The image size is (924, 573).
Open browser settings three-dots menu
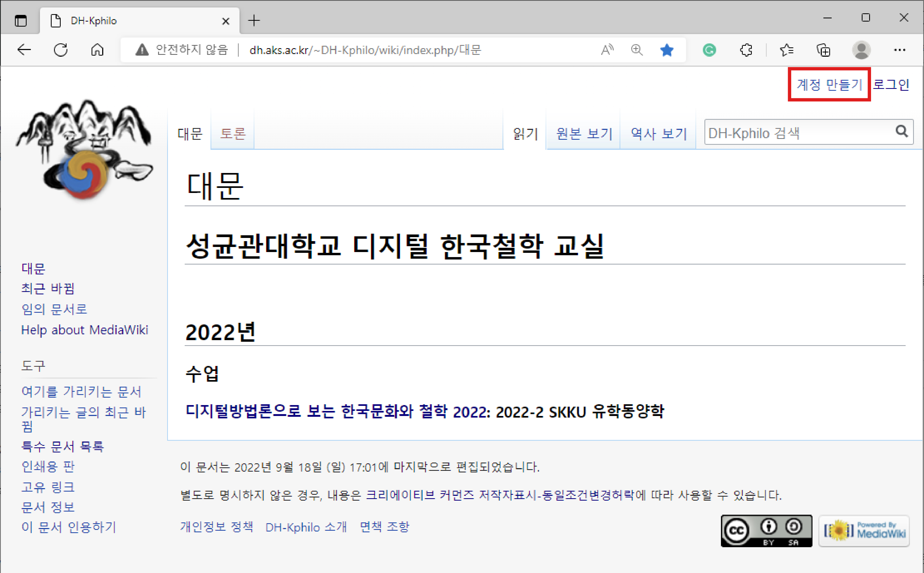(899, 50)
